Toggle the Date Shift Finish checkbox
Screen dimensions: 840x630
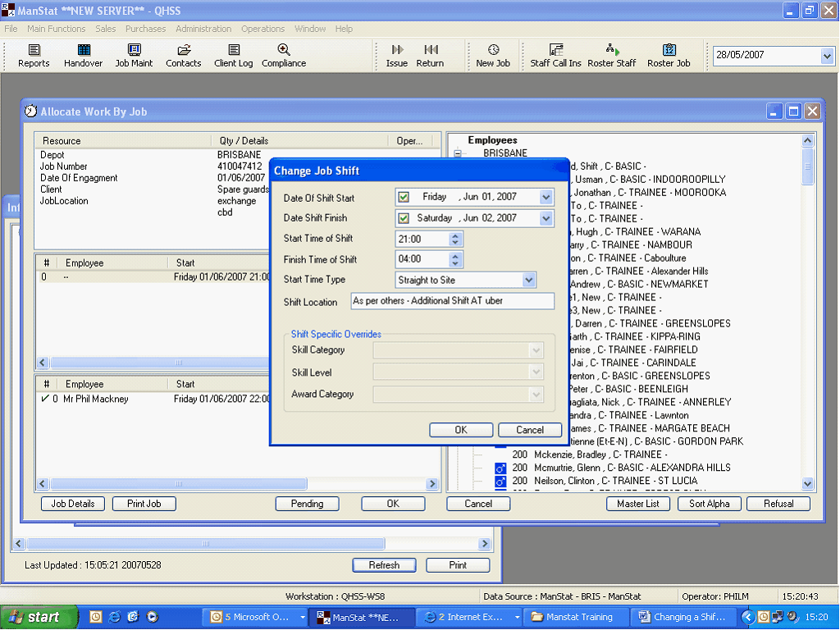point(403,218)
